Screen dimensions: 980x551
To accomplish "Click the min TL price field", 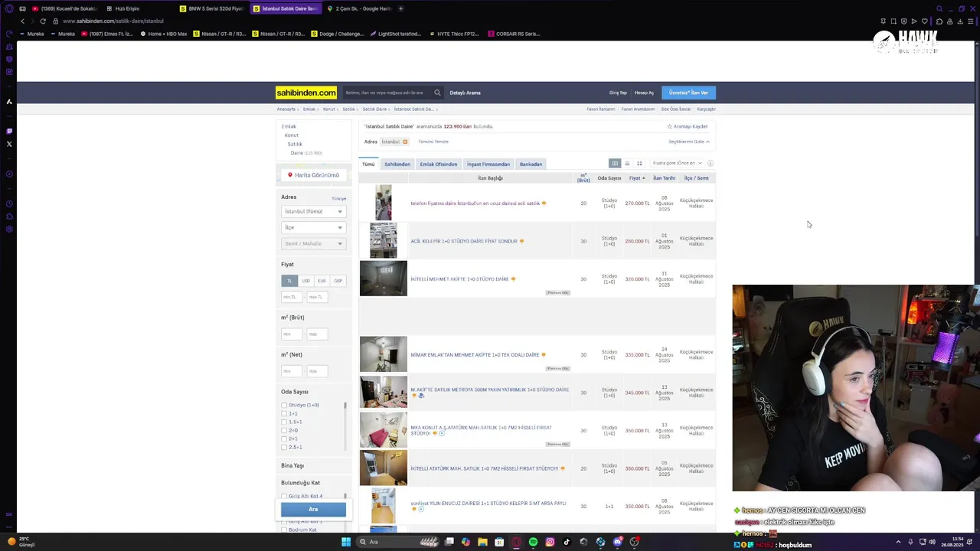I will [292, 297].
